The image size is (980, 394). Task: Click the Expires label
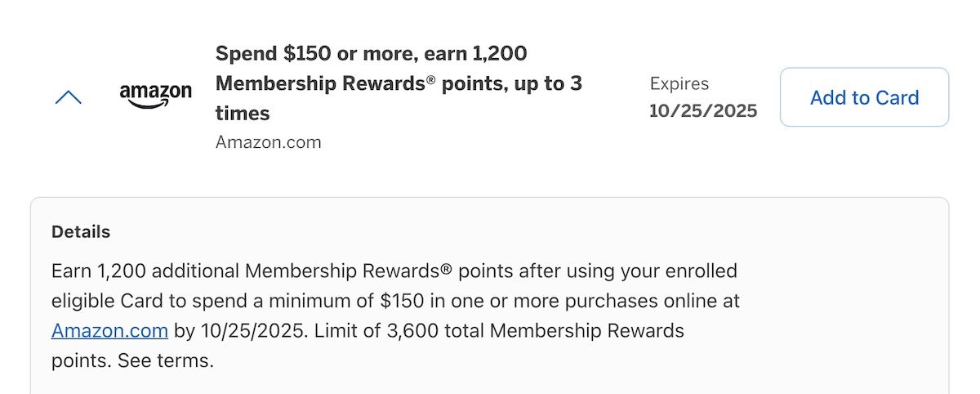click(679, 83)
